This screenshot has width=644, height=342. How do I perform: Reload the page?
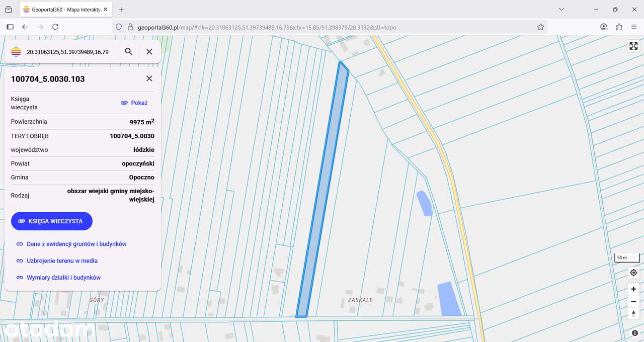[55, 27]
